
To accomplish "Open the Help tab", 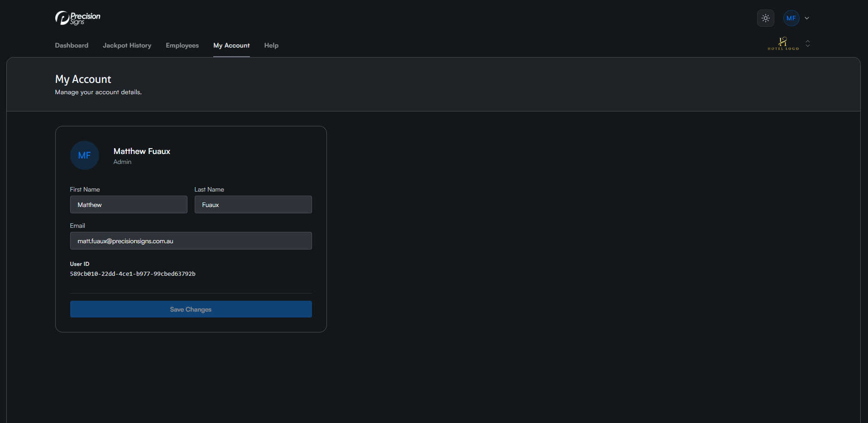I will pyautogui.click(x=271, y=45).
